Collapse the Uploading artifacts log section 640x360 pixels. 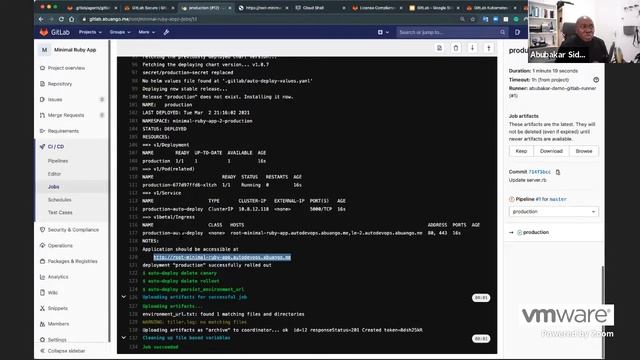(x=124, y=297)
